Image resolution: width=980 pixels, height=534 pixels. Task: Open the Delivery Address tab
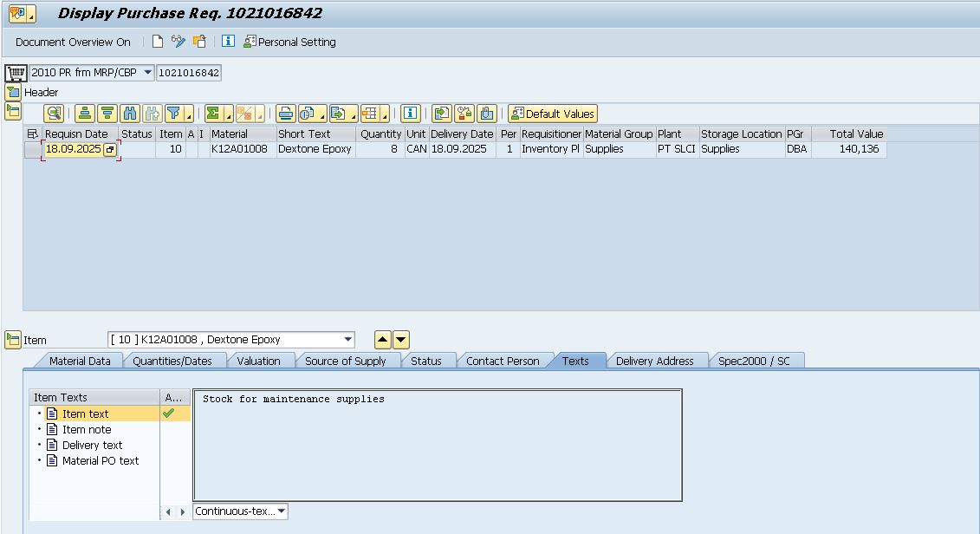tap(654, 361)
